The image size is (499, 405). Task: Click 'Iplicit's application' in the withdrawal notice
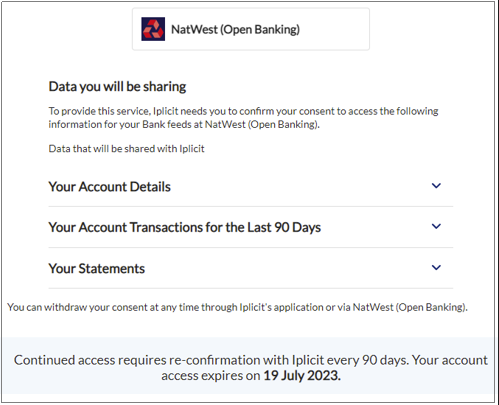[x=281, y=307]
